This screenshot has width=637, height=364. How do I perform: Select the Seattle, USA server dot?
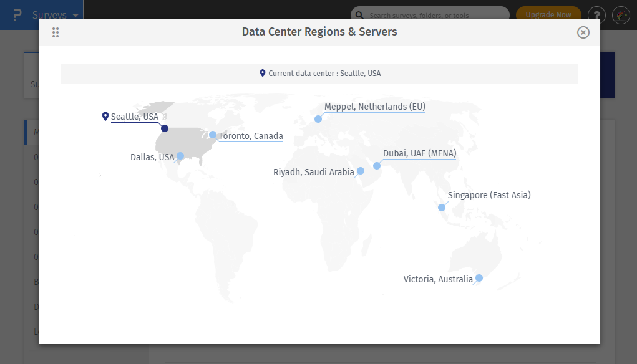(x=165, y=128)
